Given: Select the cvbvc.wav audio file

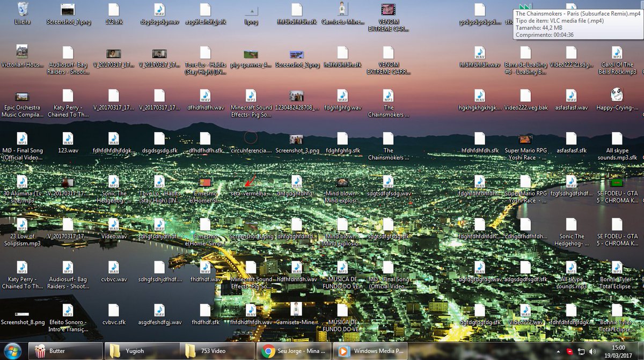Looking at the screenshot, I should coord(113,271).
